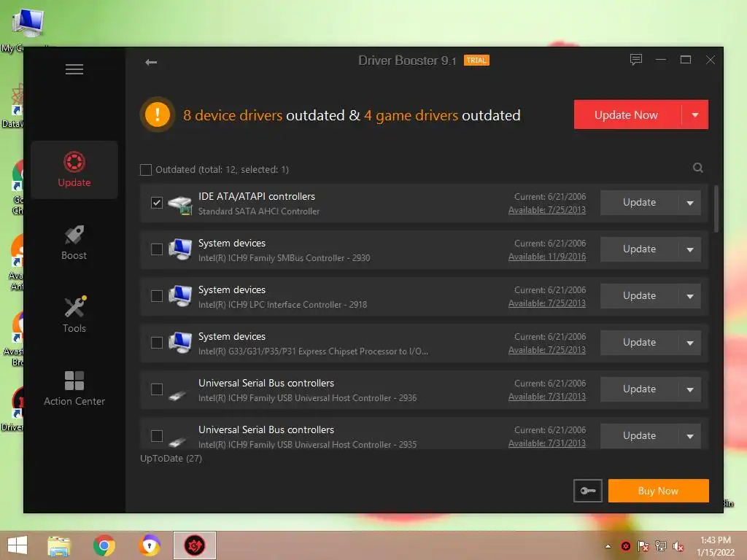
Task: Uncheck the IDE ATA/ATAPI controllers checkbox
Action: pos(157,203)
